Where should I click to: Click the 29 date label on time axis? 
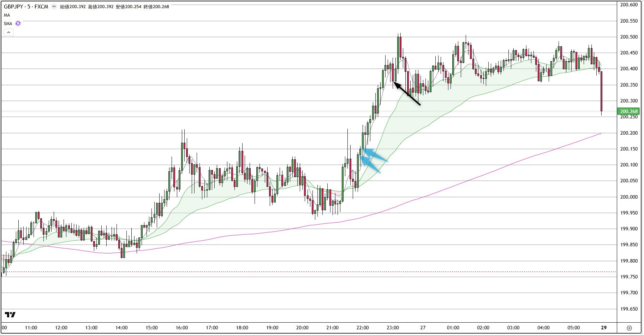pos(604,328)
